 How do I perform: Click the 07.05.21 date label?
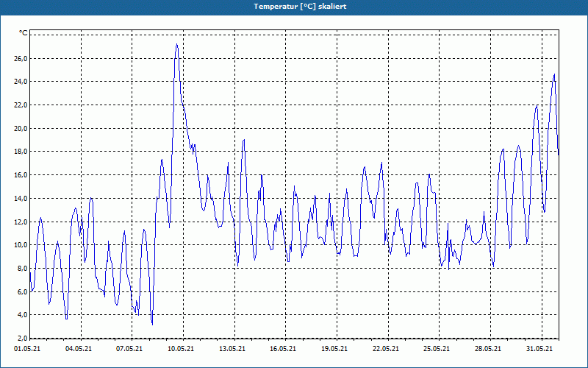[129, 349]
